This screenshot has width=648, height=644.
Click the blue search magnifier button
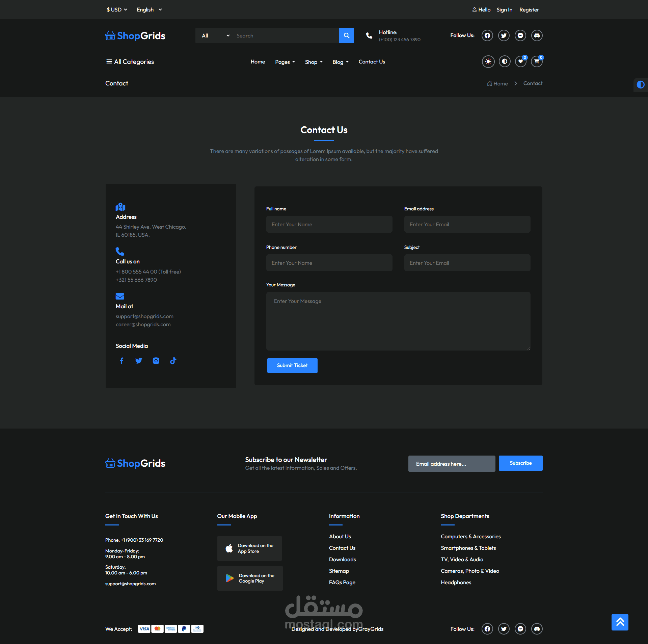(x=346, y=35)
